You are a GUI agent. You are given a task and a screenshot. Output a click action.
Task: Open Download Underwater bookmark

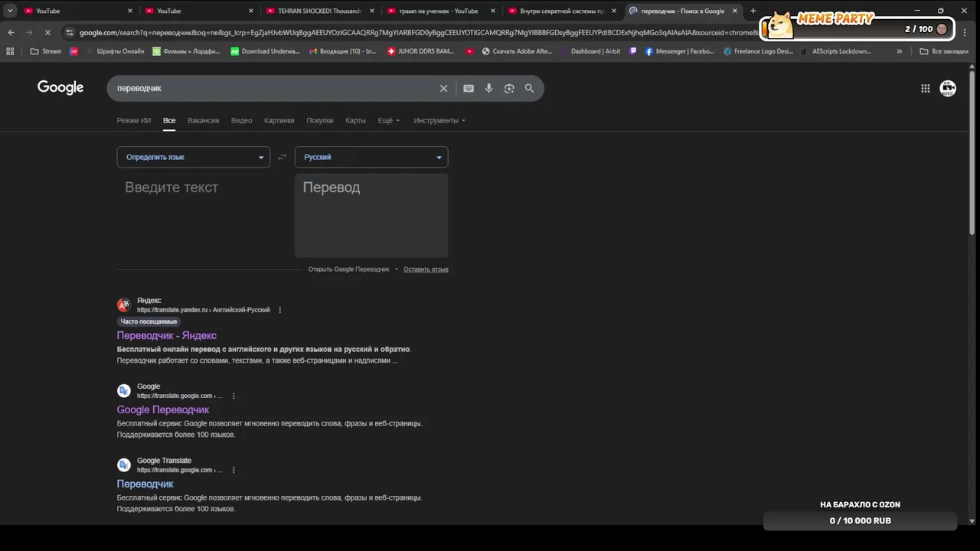[x=265, y=51]
